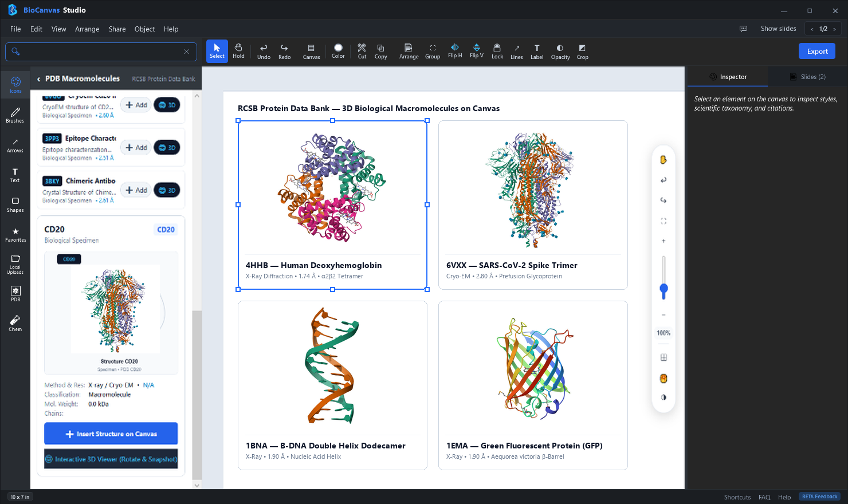
Task: Open the Opacity control
Action: [x=560, y=51]
